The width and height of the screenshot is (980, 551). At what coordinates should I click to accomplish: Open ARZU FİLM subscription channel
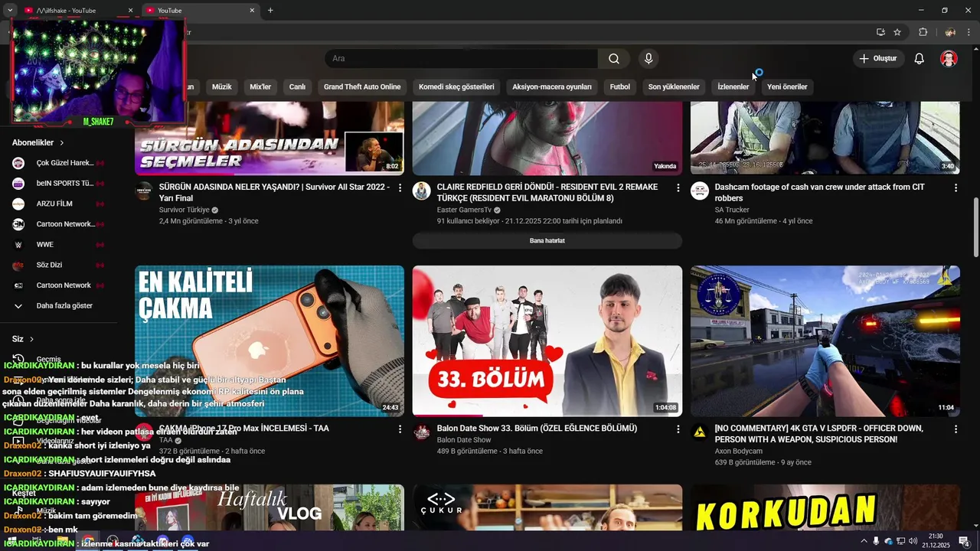(x=58, y=204)
